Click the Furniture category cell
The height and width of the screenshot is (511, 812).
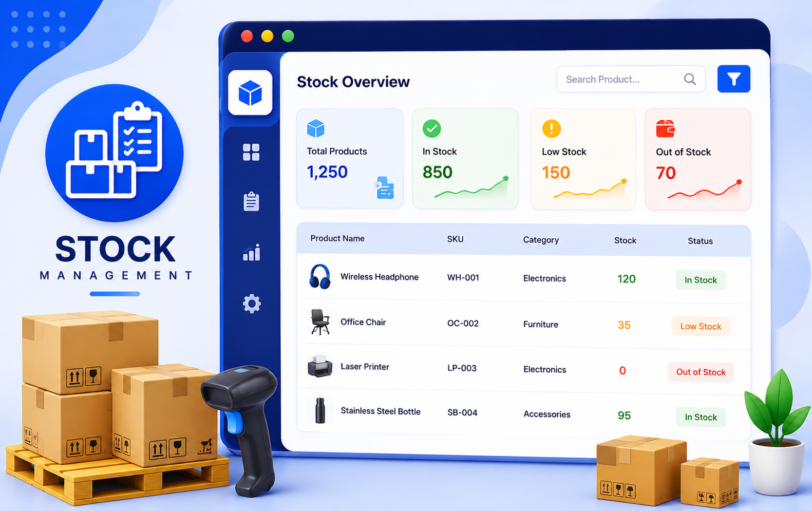541,325
